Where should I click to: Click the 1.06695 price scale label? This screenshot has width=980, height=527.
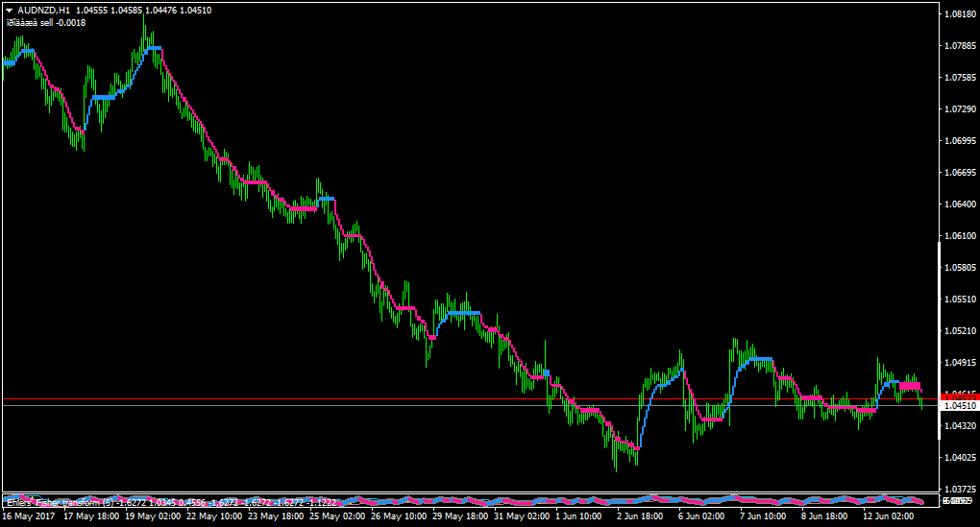click(x=960, y=173)
